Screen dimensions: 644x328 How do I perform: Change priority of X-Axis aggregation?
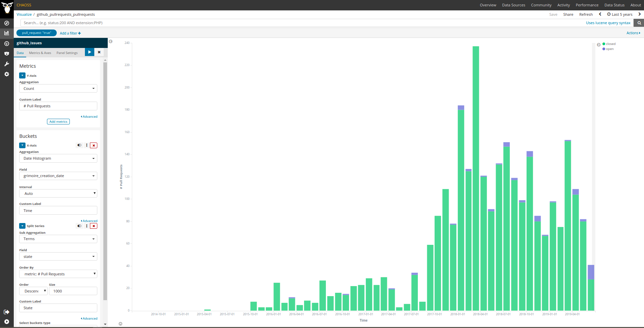pyautogui.click(x=87, y=145)
